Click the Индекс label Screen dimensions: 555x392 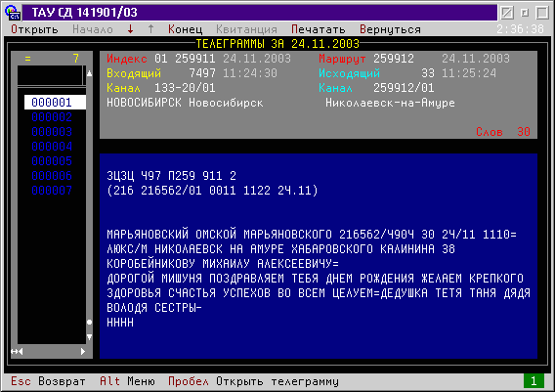(x=127, y=59)
